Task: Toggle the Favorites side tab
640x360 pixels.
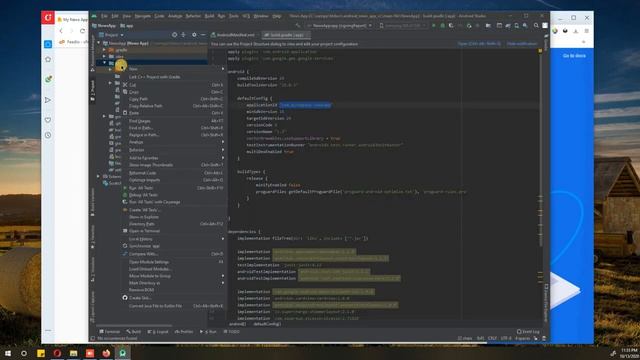Action: pyautogui.click(x=93, y=237)
